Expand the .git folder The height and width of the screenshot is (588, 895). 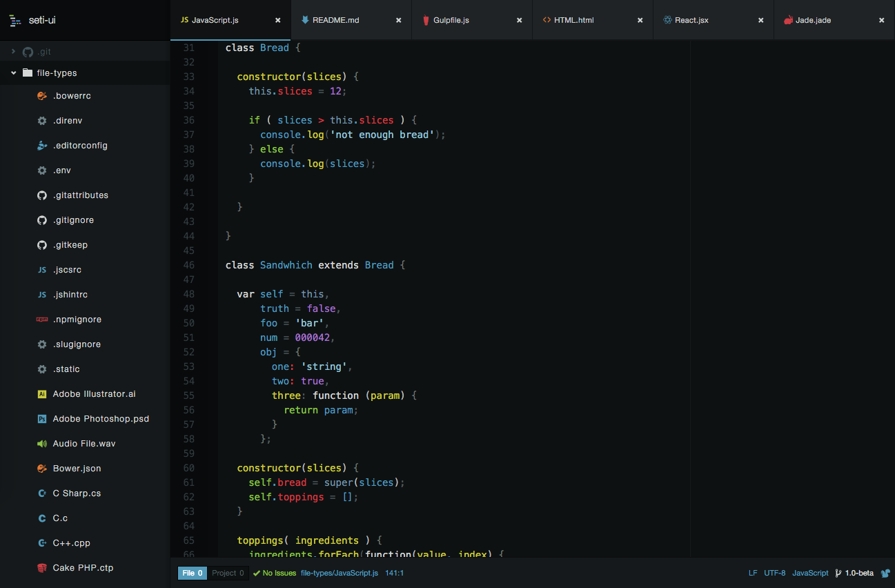point(13,51)
